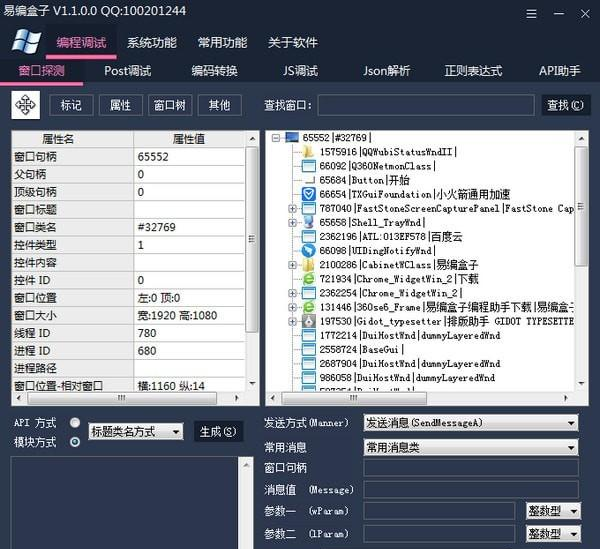This screenshot has width=600, height=549.
Task: Click the window tree vertical scrollbar thumb
Action: [x=581, y=207]
